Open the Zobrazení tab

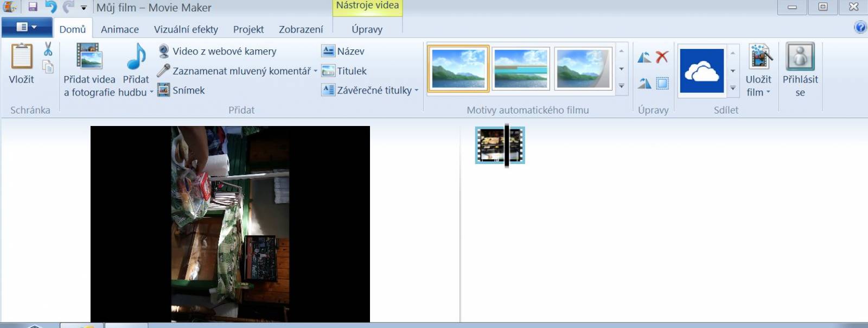[301, 29]
